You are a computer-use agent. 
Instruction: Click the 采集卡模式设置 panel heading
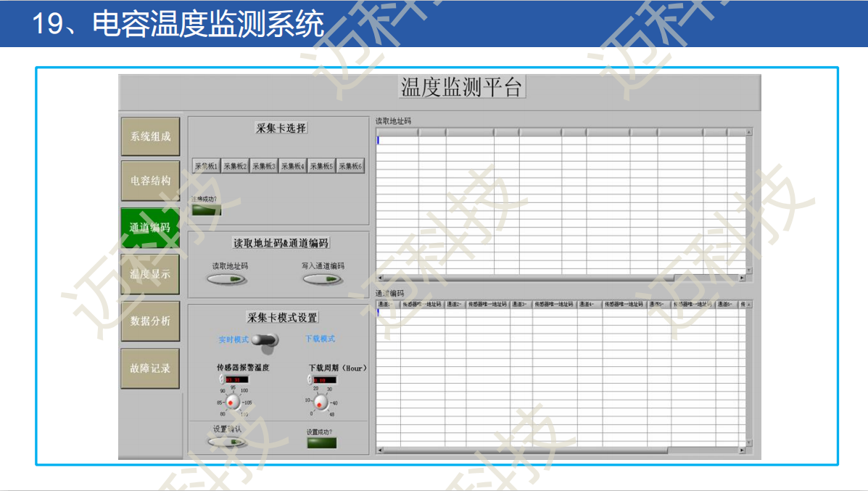click(x=282, y=318)
